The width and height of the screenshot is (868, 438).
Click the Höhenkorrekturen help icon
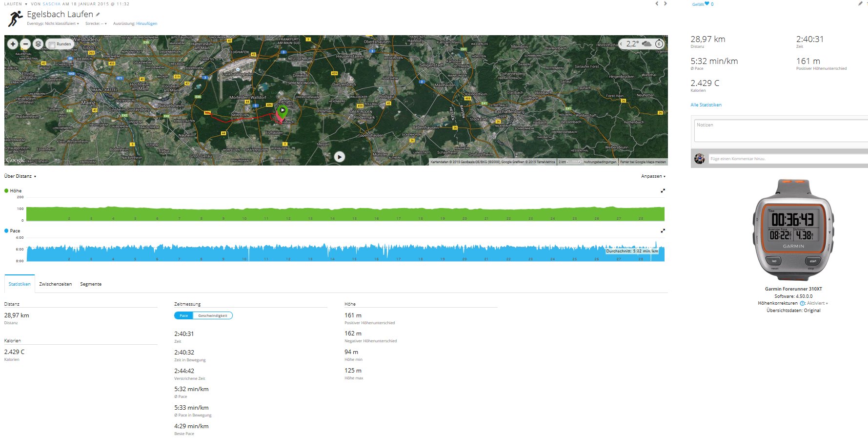[x=803, y=303]
